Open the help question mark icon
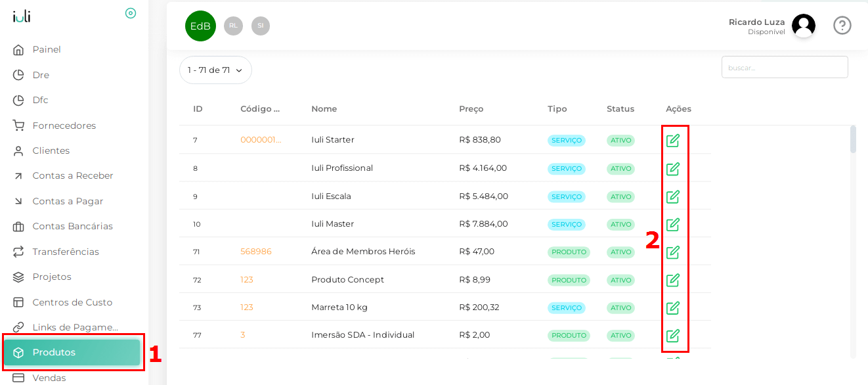The height and width of the screenshot is (385, 868). (842, 26)
